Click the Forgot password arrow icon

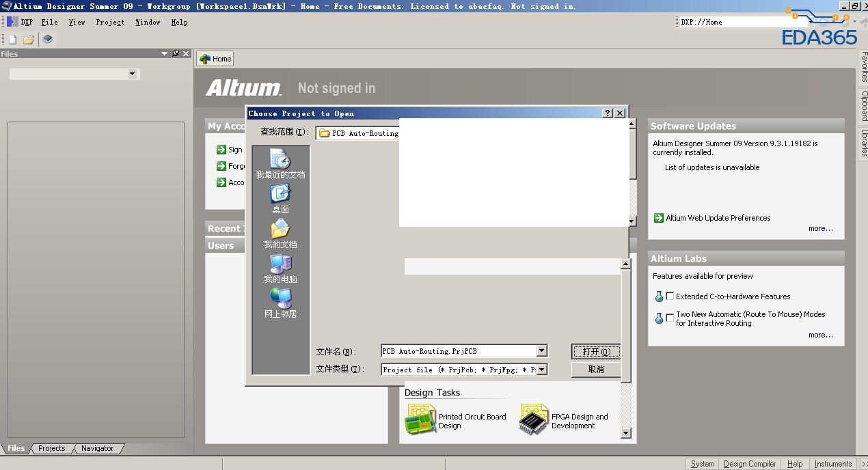click(x=221, y=166)
